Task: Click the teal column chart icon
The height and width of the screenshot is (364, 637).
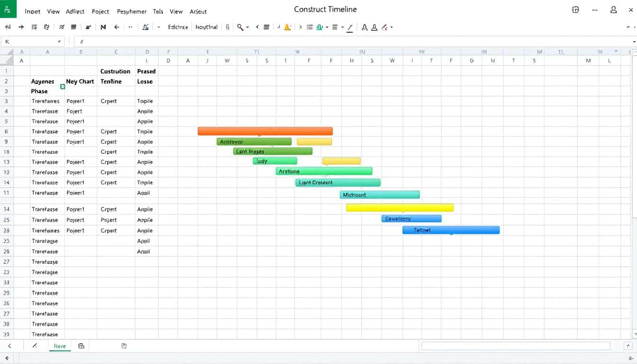Action: click(x=320, y=27)
